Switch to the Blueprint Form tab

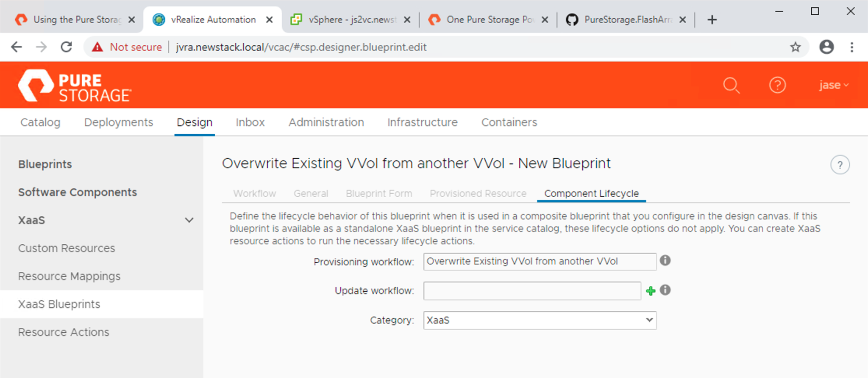[x=378, y=193]
